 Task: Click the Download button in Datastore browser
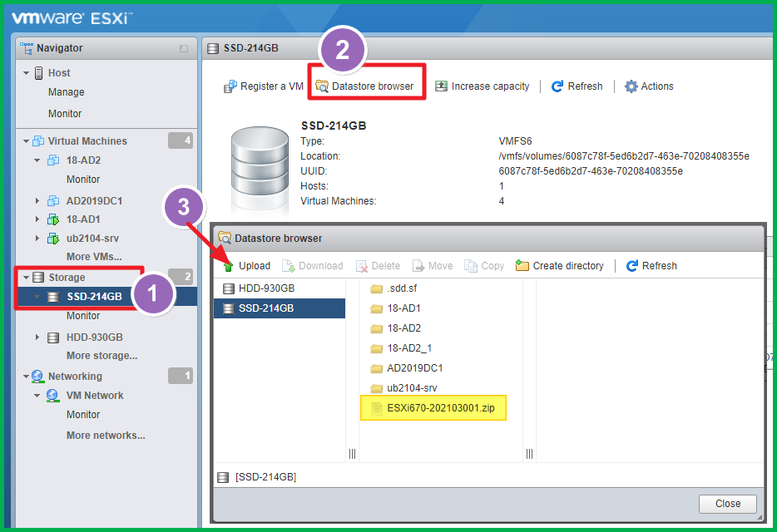[313, 266]
